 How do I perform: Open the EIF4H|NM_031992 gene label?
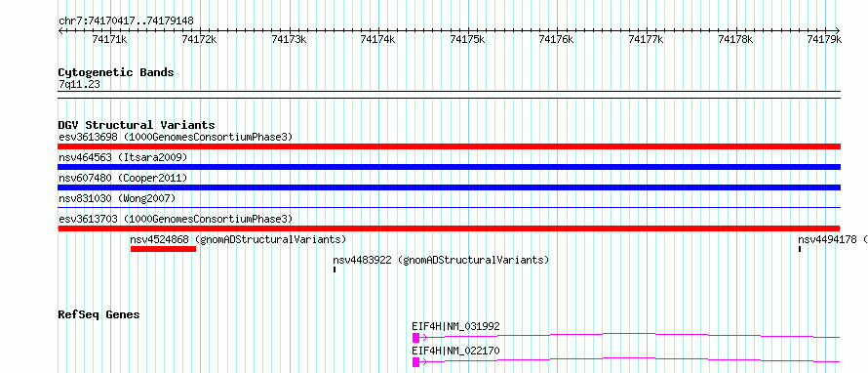pyautogui.click(x=455, y=326)
